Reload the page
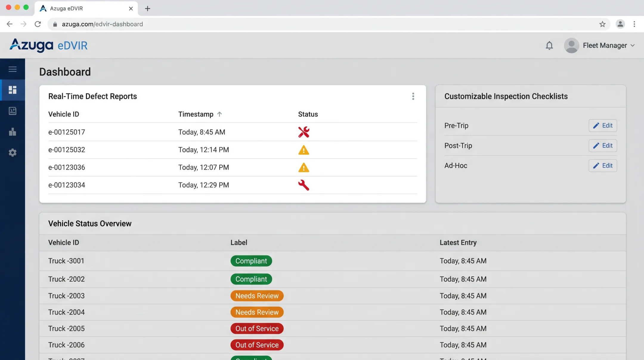644x360 pixels. pyautogui.click(x=38, y=24)
